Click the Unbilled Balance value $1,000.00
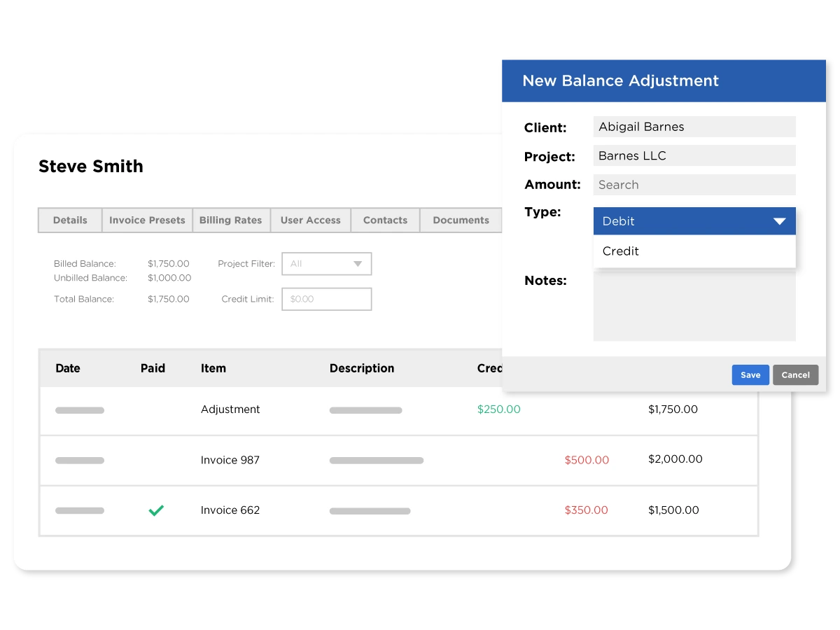840x630 pixels. [x=169, y=278]
